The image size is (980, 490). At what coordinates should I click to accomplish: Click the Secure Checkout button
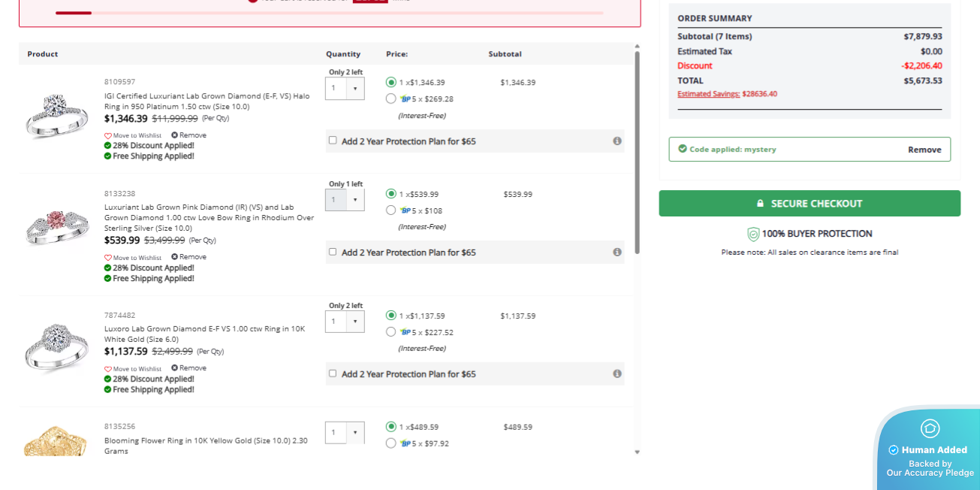[810, 204]
